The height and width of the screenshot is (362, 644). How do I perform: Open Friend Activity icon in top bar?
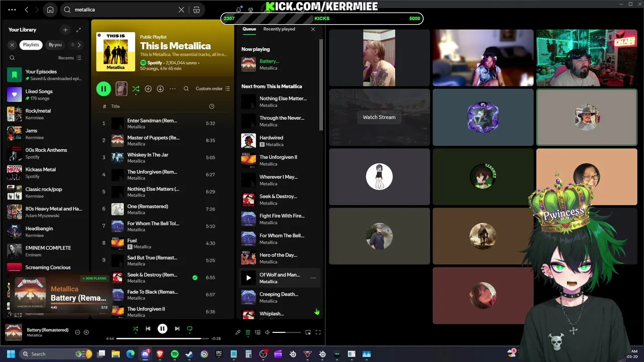[x=251, y=10]
